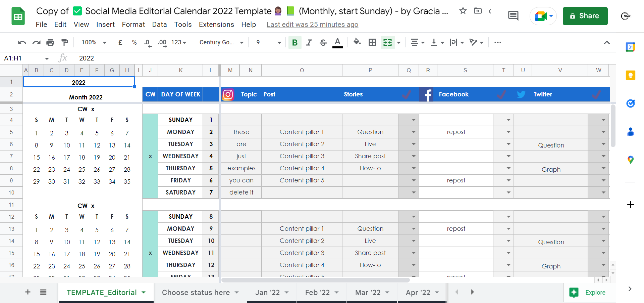The width and height of the screenshot is (644, 303).
Task: Start a Google Meet call
Action: coord(543,16)
